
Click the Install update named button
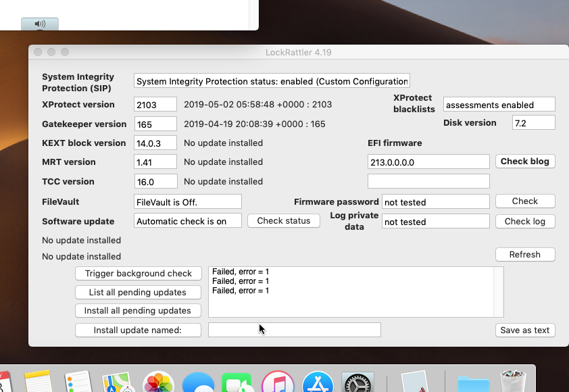pyautogui.click(x=138, y=330)
